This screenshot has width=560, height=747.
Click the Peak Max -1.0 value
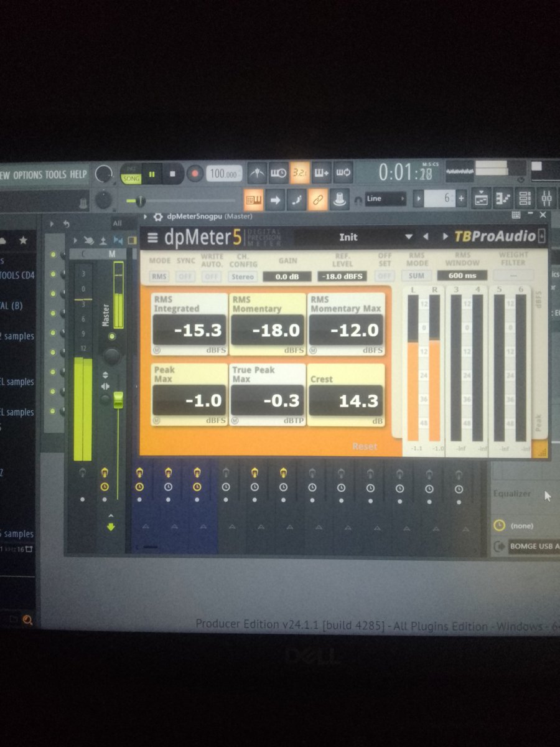tap(189, 400)
